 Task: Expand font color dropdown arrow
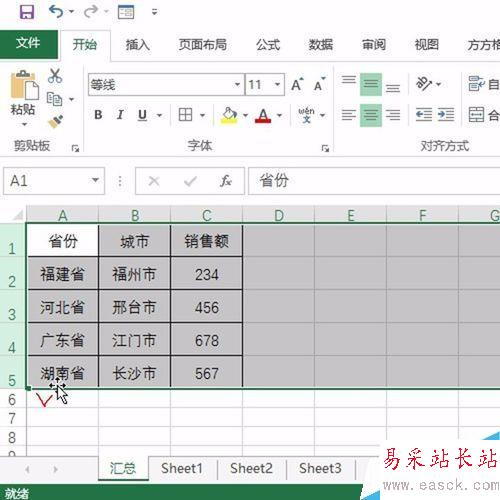pos(279,115)
